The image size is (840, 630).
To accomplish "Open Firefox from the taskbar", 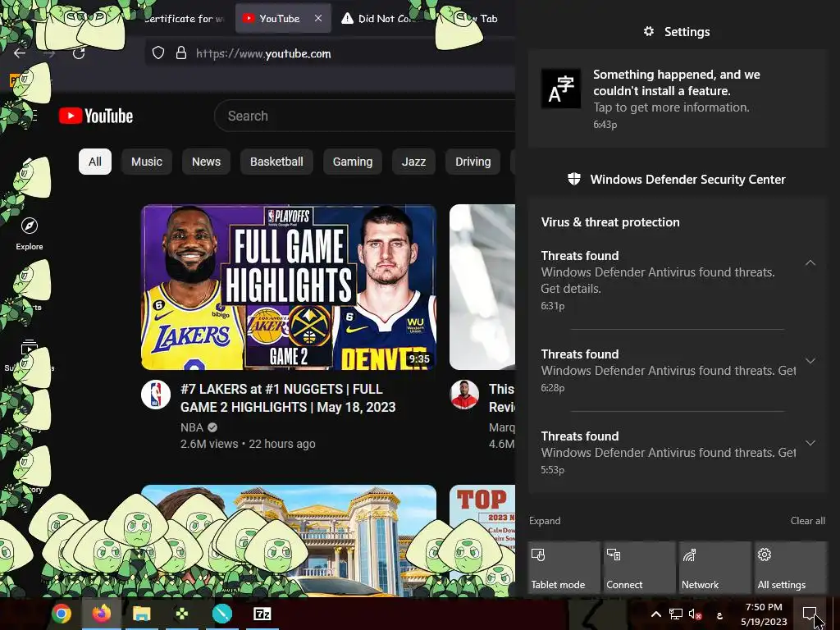I will pyautogui.click(x=101, y=614).
